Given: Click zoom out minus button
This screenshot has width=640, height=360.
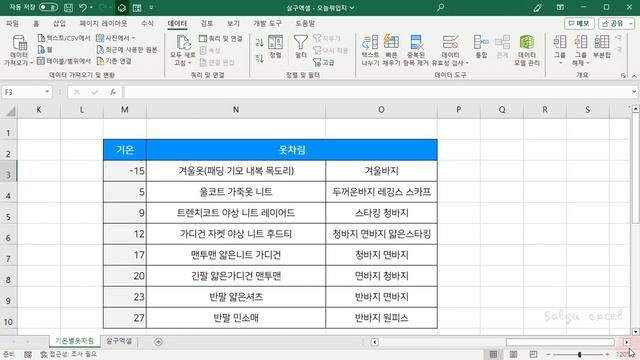Looking at the screenshot, I should pyautogui.click(x=548, y=354).
